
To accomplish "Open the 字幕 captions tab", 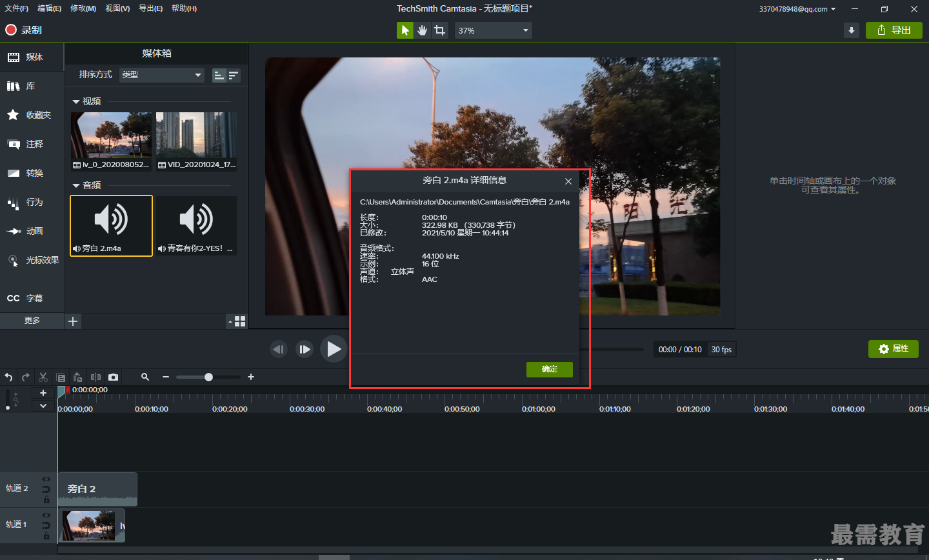I will coord(32,298).
